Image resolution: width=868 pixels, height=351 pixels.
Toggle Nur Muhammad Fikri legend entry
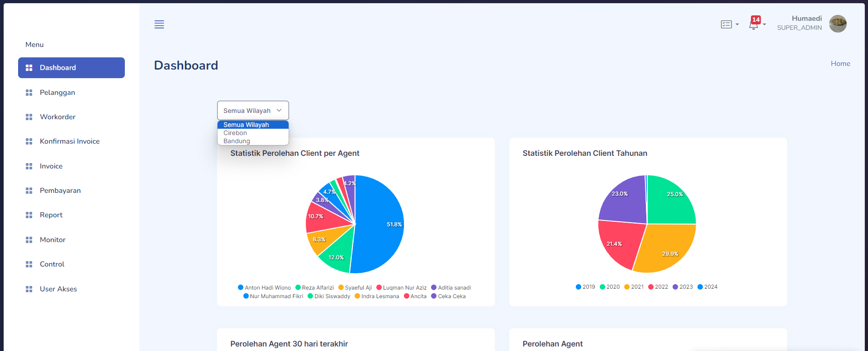point(273,296)
